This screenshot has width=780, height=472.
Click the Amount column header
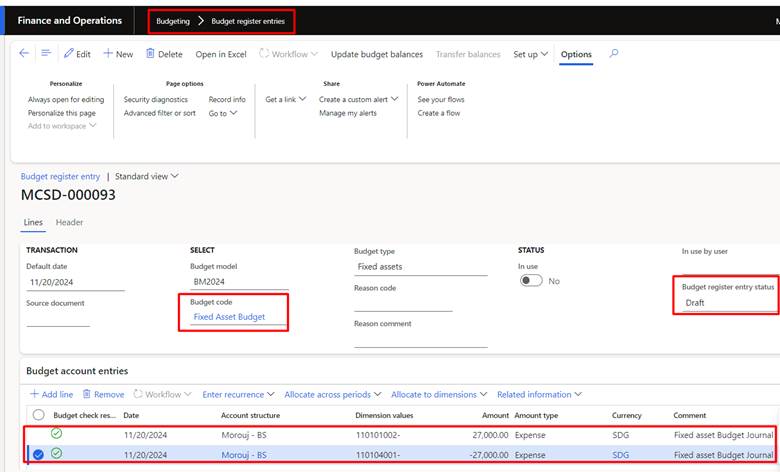pyautogui.click(x=495, y=415)
